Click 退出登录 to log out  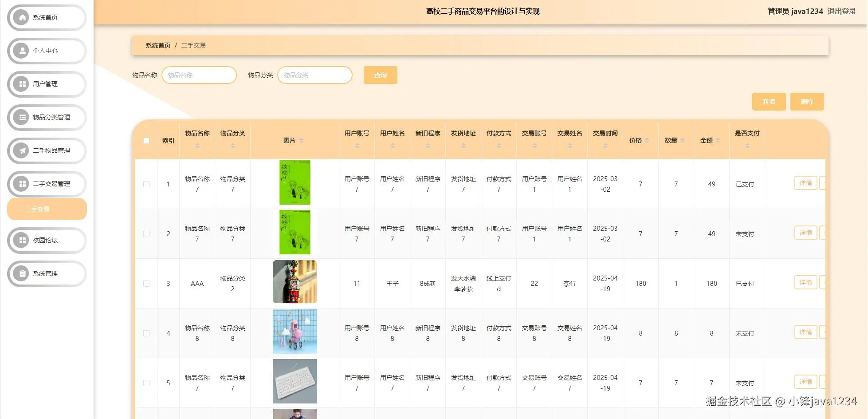(842, 11)
